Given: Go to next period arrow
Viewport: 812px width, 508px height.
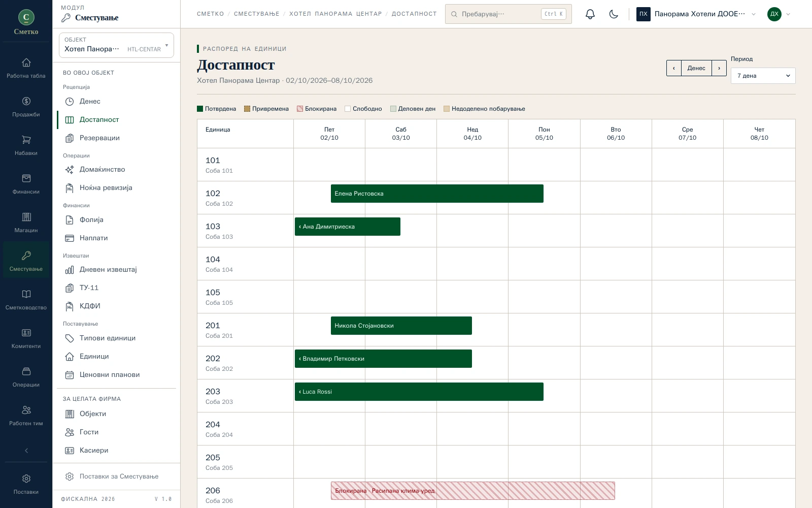Looking at the screenshot, I should (x=719, y=68).
